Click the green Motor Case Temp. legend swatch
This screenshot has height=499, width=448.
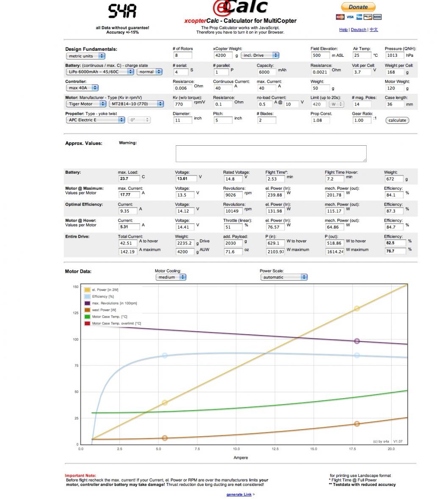point(87,317)
